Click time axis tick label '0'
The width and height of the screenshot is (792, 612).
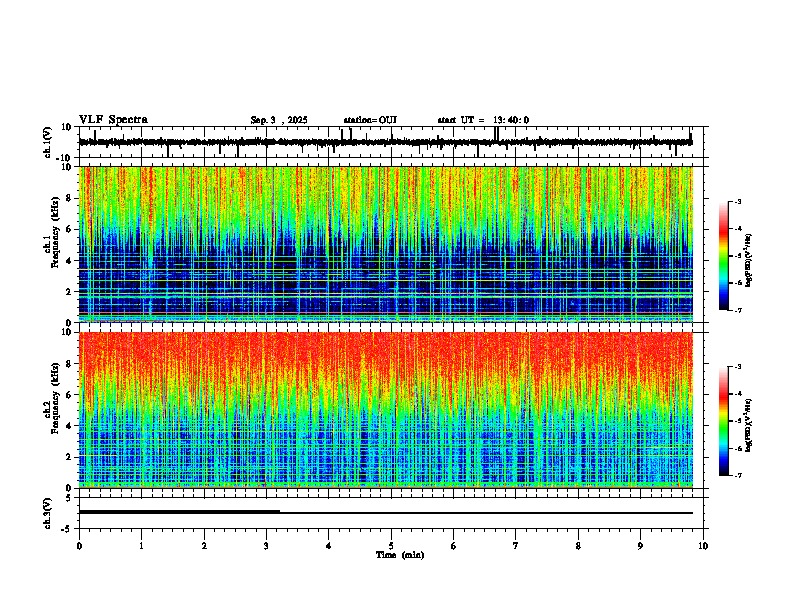[79, 546]
